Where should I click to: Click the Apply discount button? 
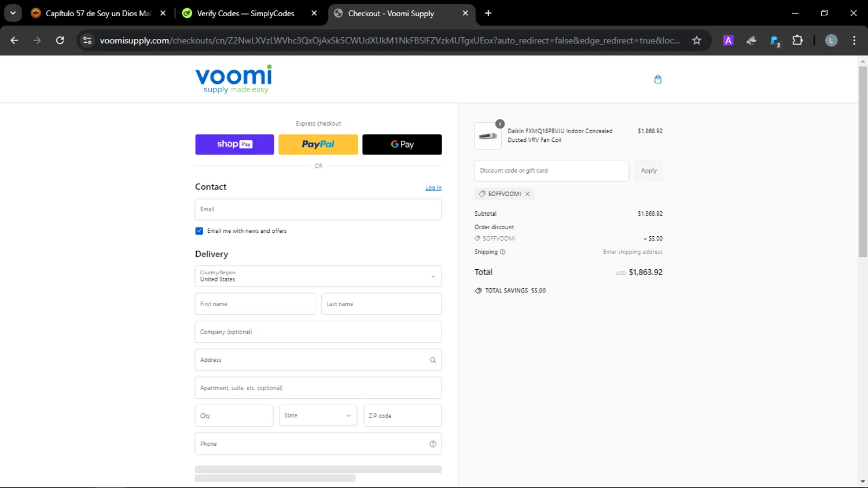coord(649,171)
